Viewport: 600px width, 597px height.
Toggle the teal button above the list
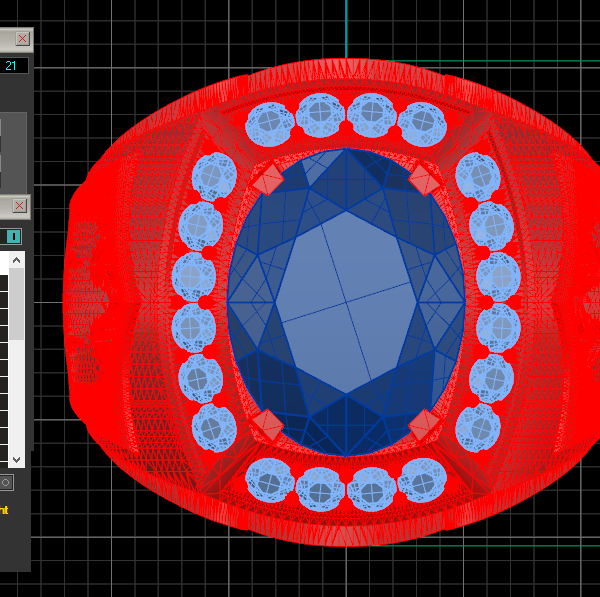pyautogui.click(x=14, y=236)
